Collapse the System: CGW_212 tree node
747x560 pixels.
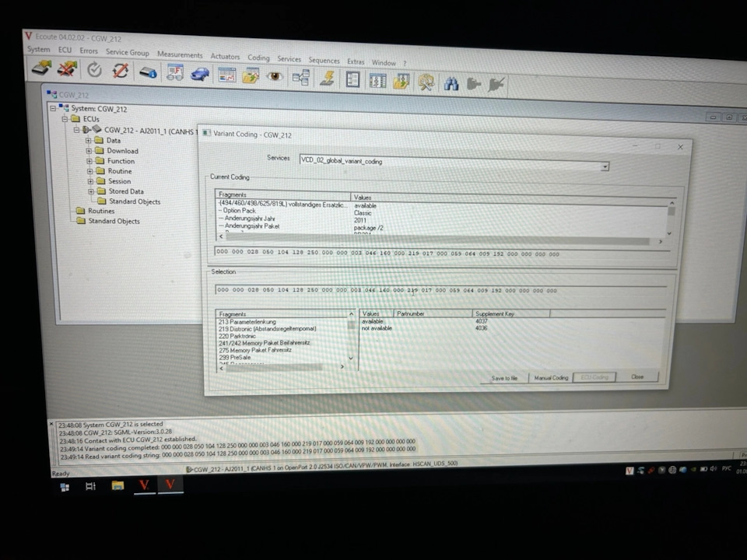53,108
